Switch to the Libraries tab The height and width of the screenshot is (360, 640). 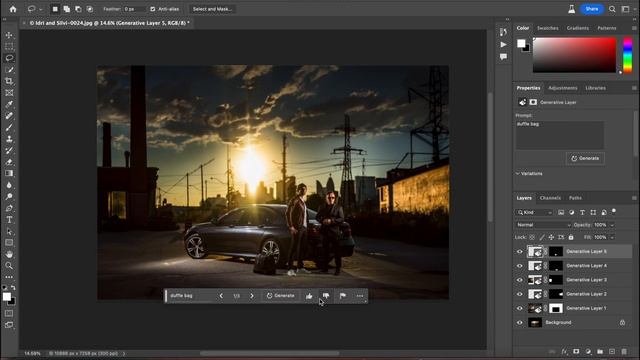595,88
